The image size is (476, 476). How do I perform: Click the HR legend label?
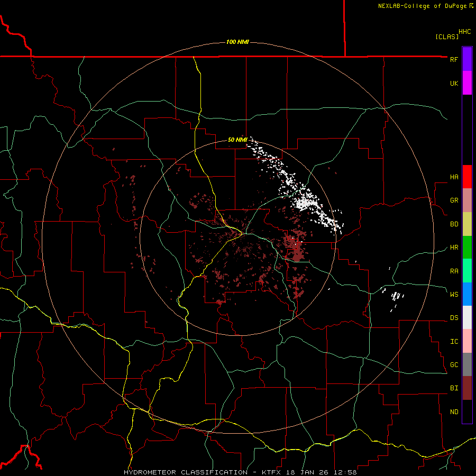(454, 248)
